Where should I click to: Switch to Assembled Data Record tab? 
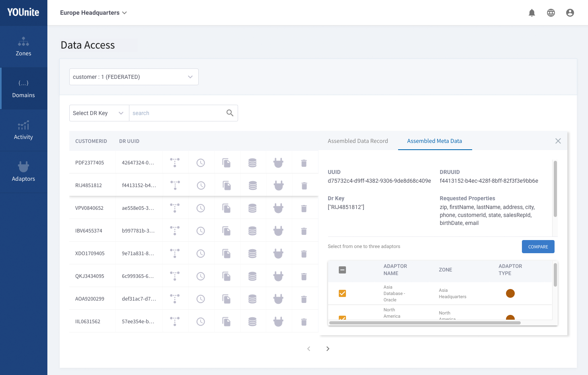358,141
